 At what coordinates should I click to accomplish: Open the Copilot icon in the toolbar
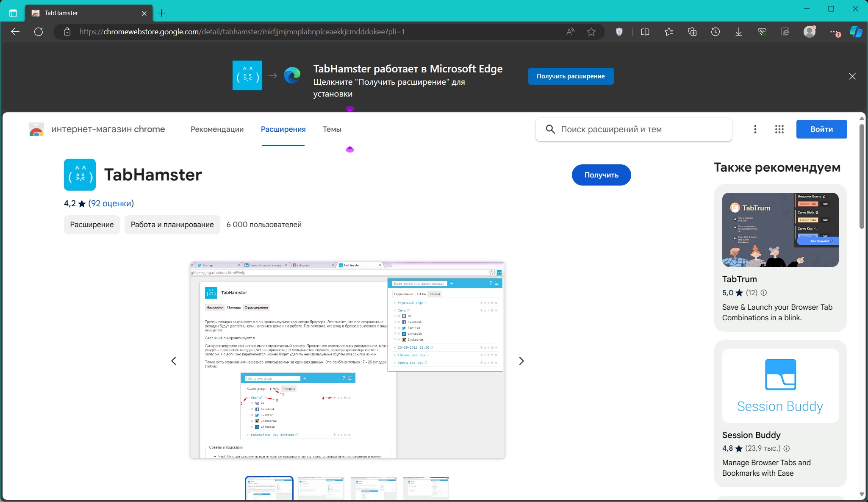[856, 32]
